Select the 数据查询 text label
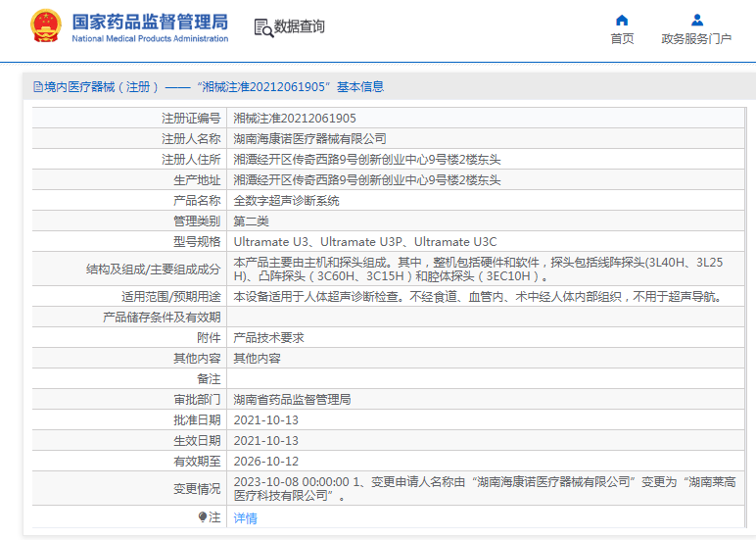The height and width of the screenshot is (540, 756). pos(300,27)
